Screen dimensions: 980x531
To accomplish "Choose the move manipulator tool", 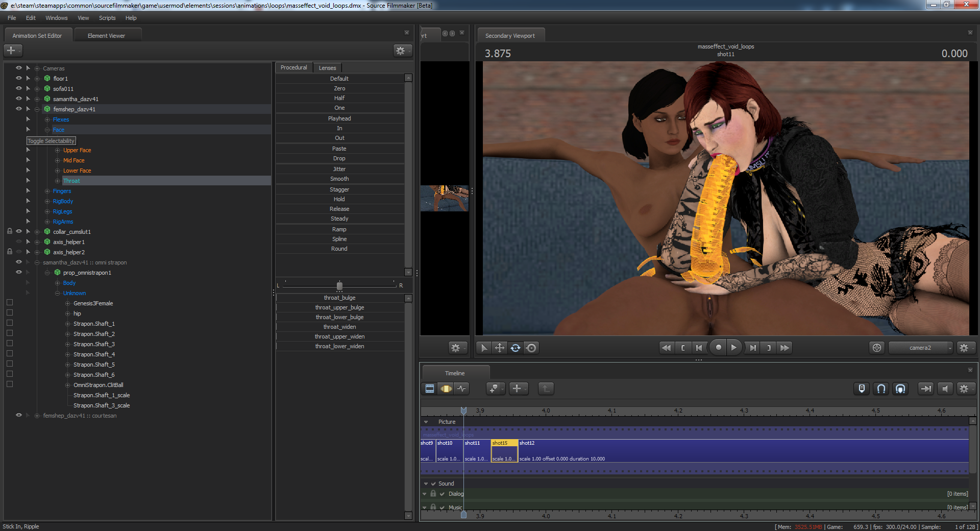I will 500,348.
